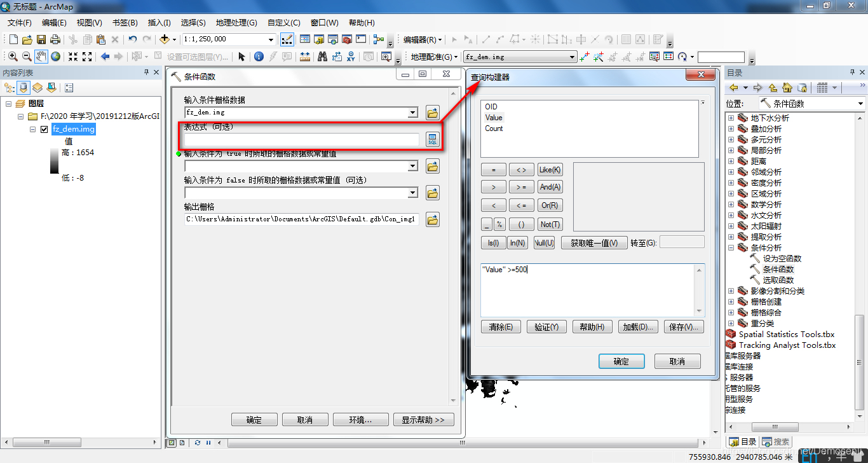Click the And(A) operator button
The image size is (868, 463).
550,188
